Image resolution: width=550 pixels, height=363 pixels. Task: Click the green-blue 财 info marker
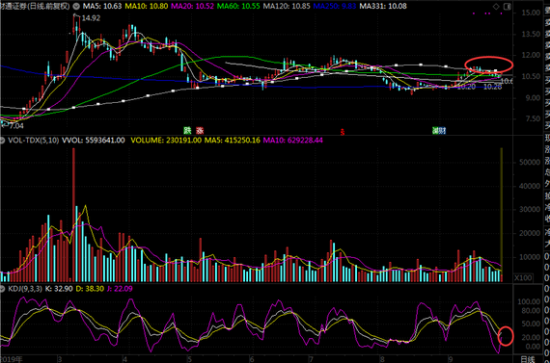pos(439,131)
